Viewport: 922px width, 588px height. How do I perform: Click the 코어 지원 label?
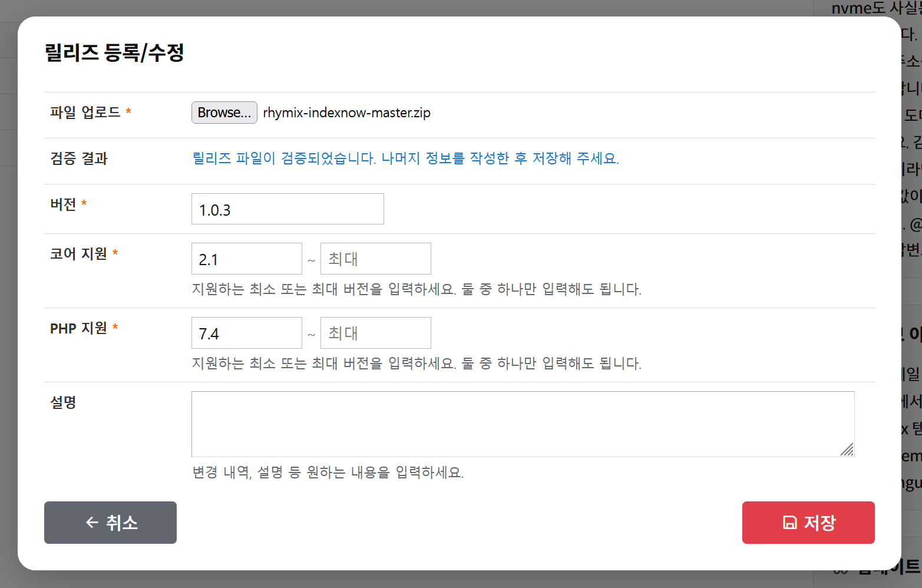tap(78, 254)
